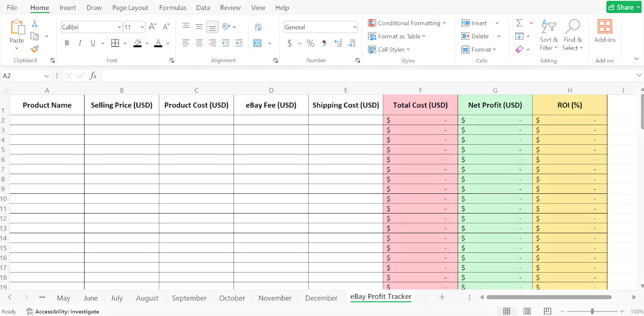
Task: Click Decrease Decimal icon
Action: tap(352, 43)
